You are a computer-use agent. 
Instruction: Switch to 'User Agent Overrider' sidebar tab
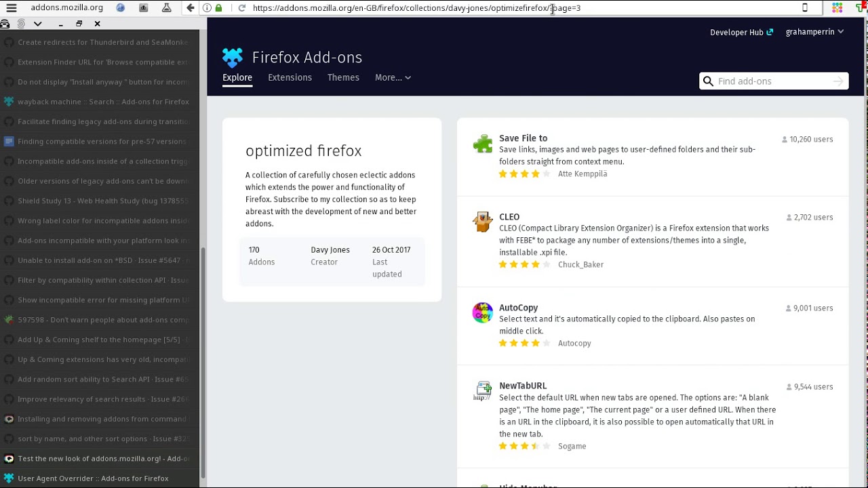pos(99,479)
